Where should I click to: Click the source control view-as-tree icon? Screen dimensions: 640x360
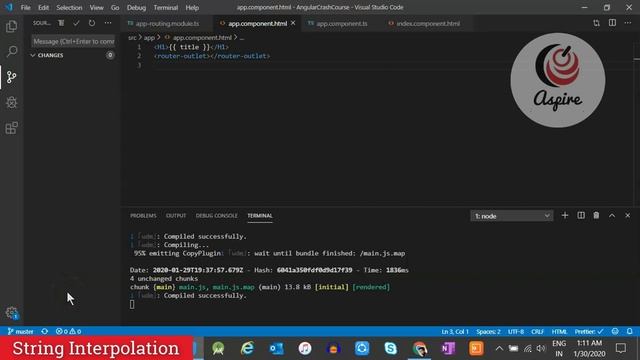pos(61,23)
